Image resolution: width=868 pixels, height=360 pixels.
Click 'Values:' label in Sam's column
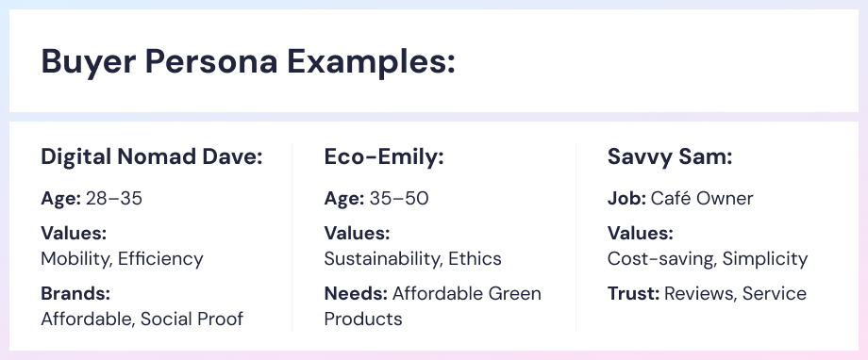pyautogui.click(x=641, y=233)
